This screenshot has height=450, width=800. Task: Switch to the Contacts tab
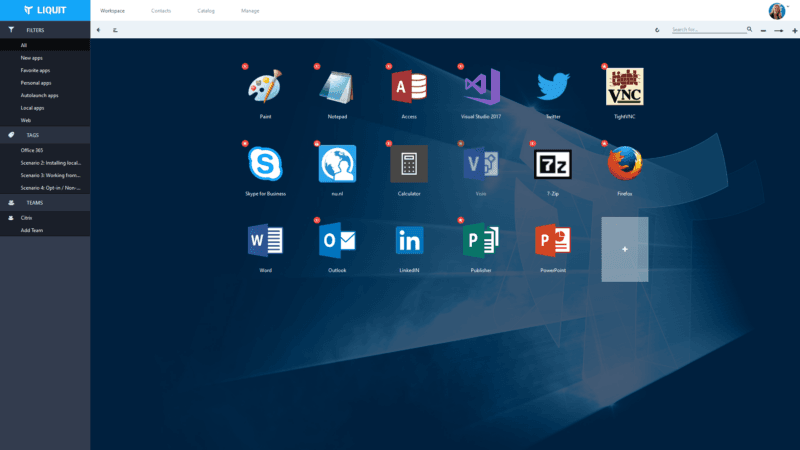pyautogui.click(x=161, y=11)
